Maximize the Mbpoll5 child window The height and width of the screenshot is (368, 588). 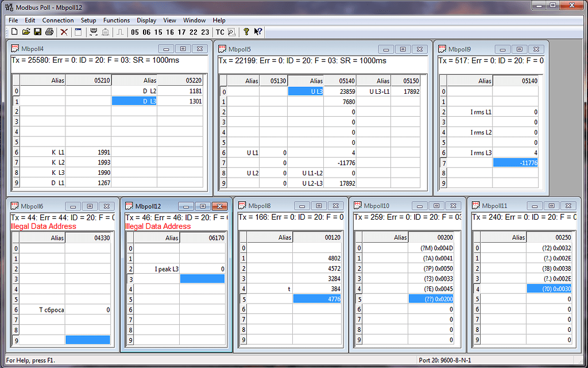(403, 49)
